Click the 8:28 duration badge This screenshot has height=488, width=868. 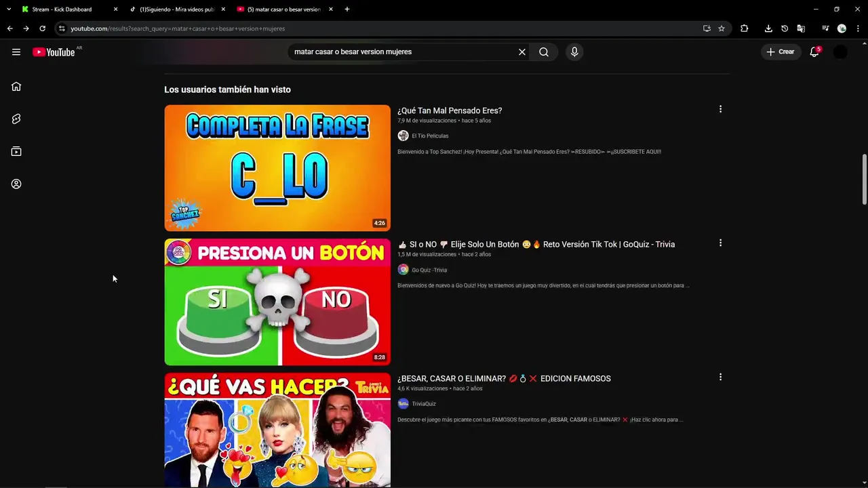pos(380,358)
